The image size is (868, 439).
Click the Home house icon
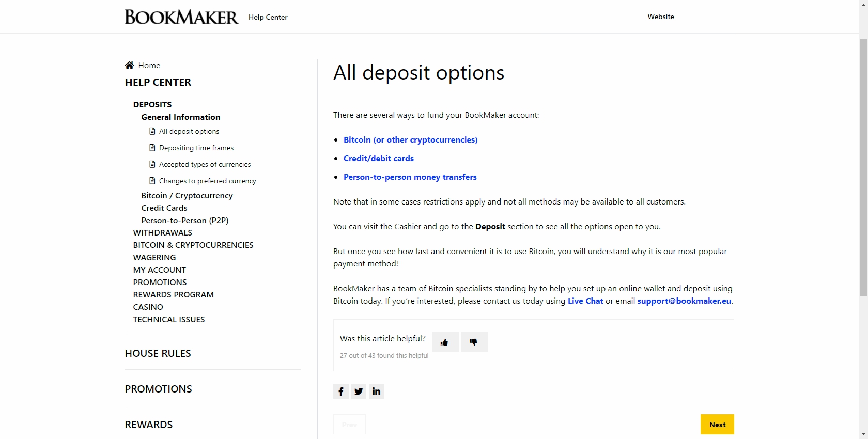(129, 65)
